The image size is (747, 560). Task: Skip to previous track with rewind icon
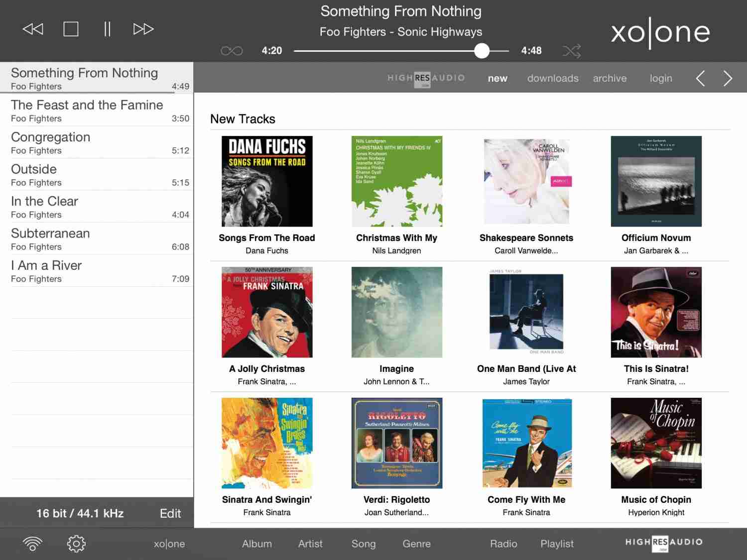33,29
